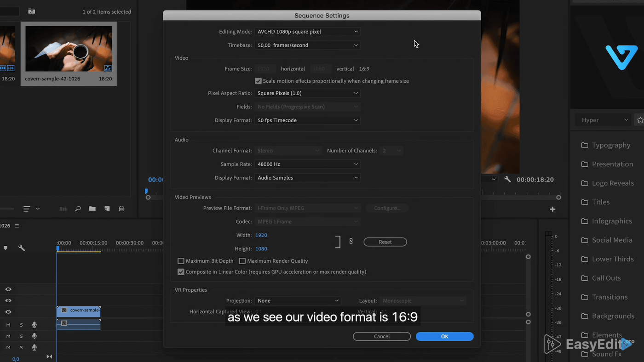Open the Typography folder
The height and width of the screenshot is (362, 644).
point(610,145)
